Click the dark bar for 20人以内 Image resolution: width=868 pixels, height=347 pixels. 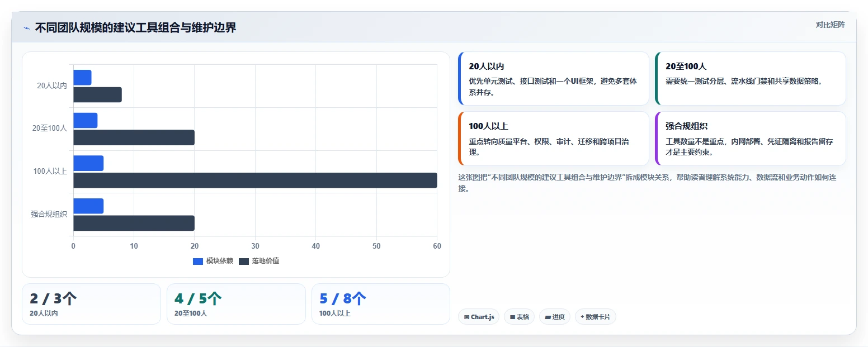pos(97,95)
